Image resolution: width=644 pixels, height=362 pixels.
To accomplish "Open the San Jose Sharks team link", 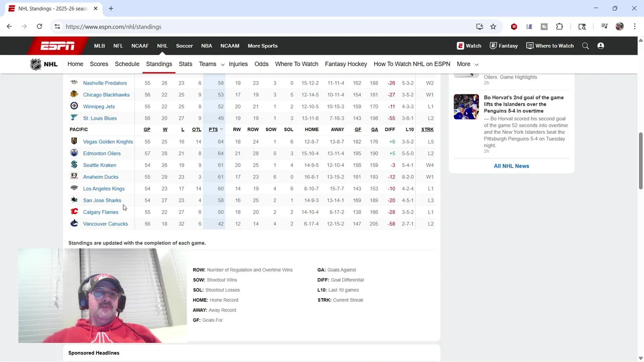I will coord(102,200).
